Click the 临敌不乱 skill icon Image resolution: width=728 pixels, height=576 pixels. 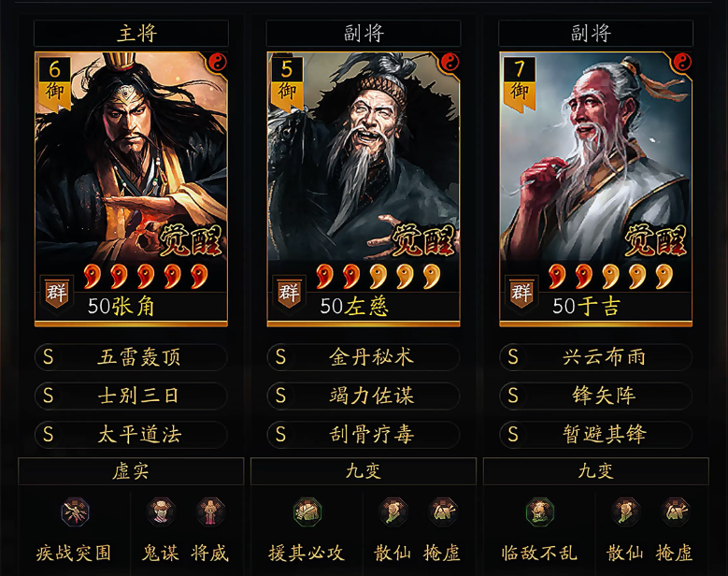tap(540, 511)
